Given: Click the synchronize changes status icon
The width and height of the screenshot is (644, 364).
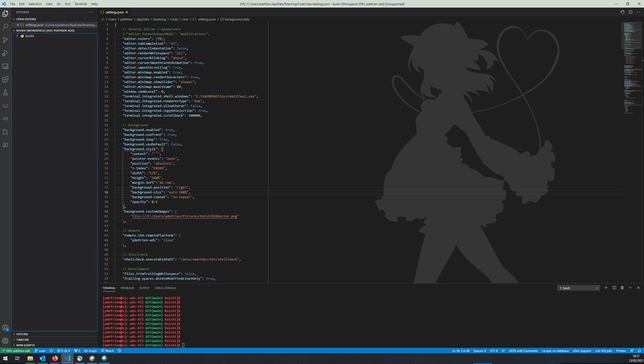Looking at the screenshot, I should click(x=52, y=351).
